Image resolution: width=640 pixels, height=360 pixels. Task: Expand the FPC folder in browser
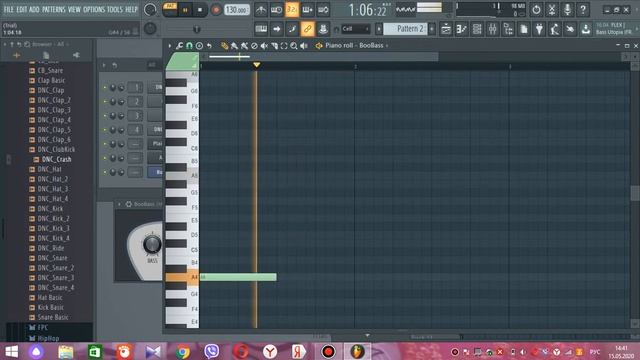tap(42, 327)
